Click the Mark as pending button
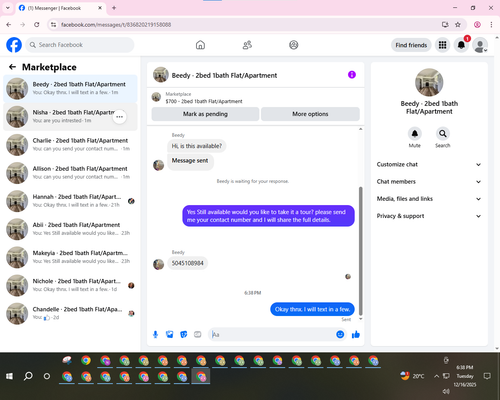500x400 pixels. tap(205, 114)
